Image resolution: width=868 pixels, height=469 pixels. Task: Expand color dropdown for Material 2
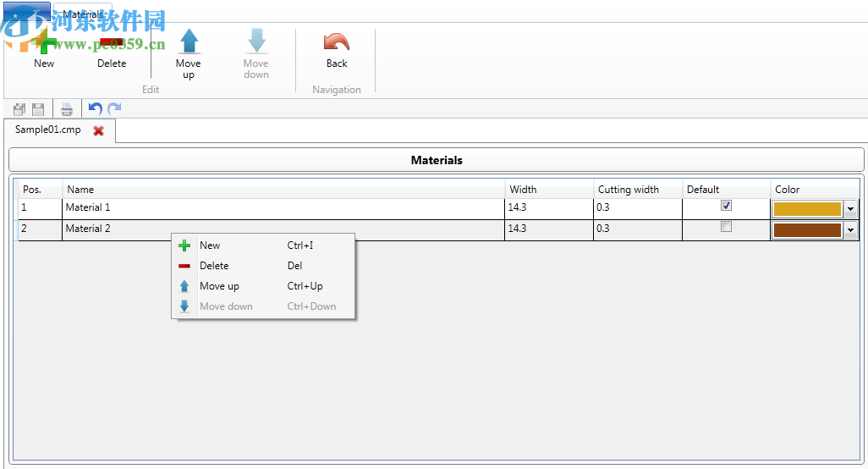pyautogui.click(x=850, y=230)
